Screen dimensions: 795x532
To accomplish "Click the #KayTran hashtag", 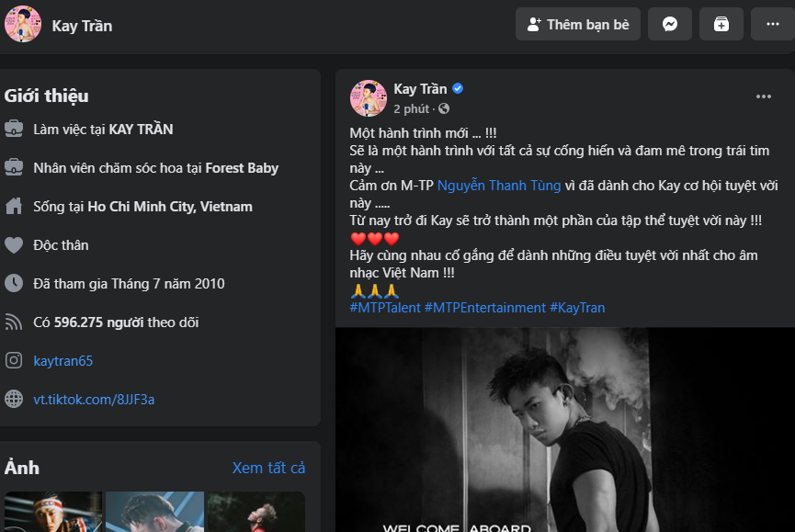I will [577, 308].
